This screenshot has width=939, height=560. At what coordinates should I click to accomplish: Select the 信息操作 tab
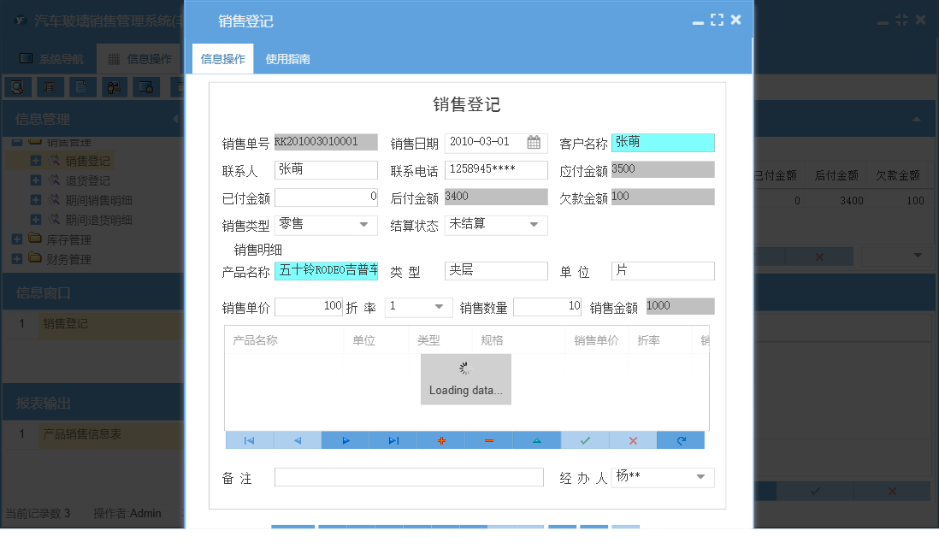[x=221, y=60]
